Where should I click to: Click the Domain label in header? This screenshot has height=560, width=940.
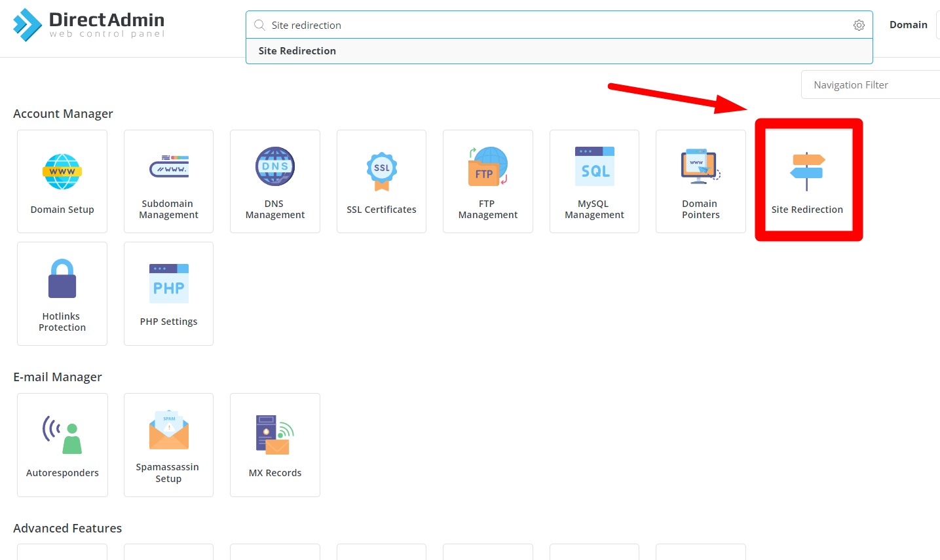tap(908, 25)
